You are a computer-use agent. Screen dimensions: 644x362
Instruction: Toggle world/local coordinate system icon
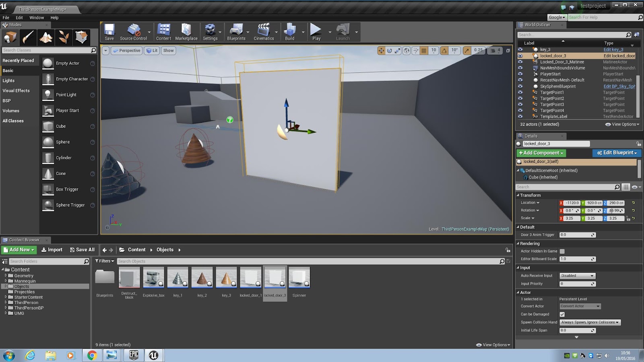click(x=407, y=50)
